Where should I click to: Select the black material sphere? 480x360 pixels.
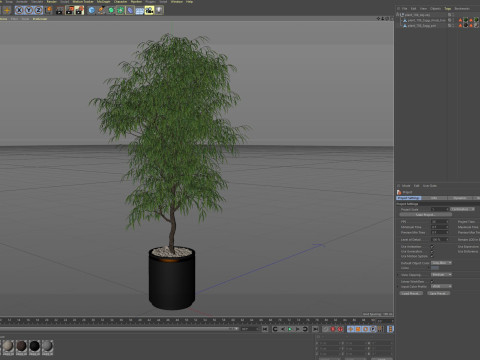coord(34,346)
